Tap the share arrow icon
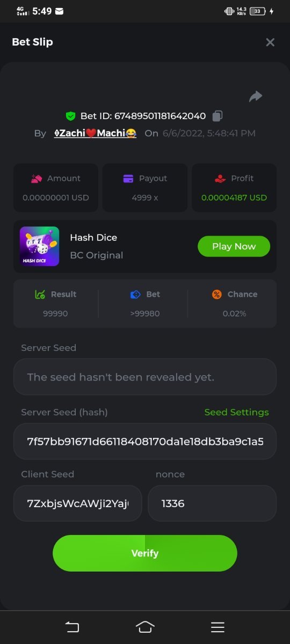290x644 pixels. point(256,97)
